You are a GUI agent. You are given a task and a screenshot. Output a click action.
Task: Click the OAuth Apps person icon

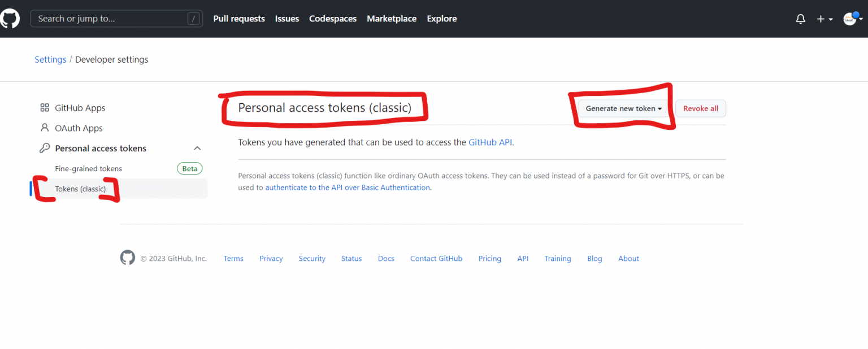pos(45,128)
